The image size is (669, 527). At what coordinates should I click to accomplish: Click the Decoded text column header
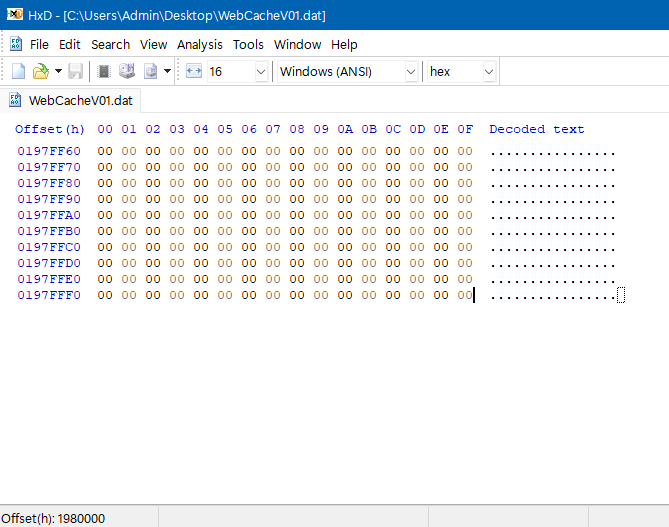[x=537, y=129]
